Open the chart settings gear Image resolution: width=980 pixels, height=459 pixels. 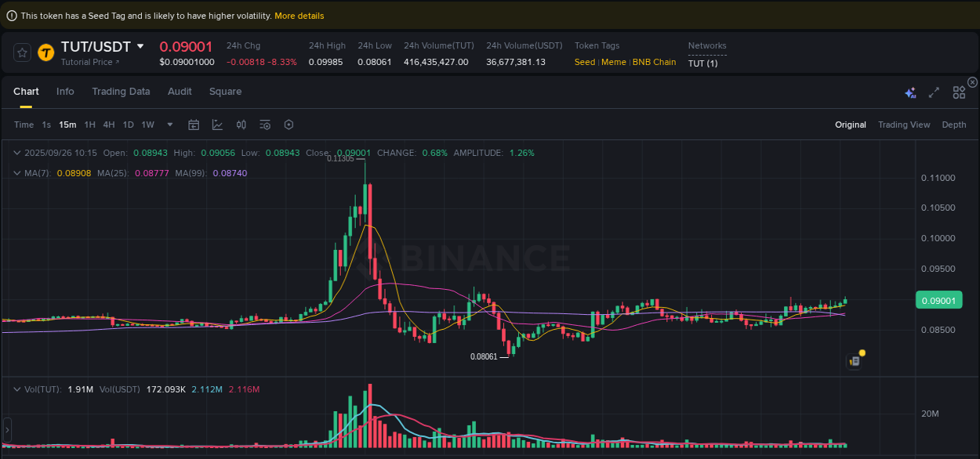(288, 124)
